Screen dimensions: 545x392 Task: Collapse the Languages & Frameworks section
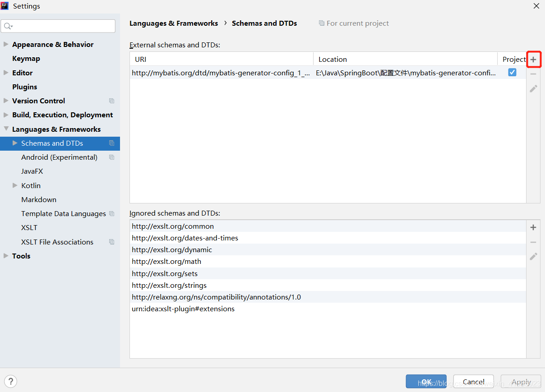(x=6, y=129)
